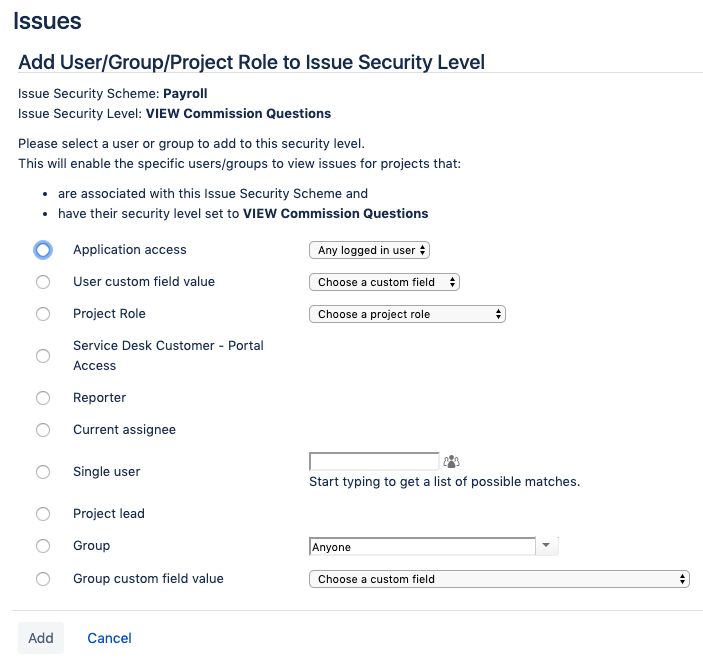Open the user picker icon beside Single user
The width and height of the screenshot is (703, 662).
452,462
